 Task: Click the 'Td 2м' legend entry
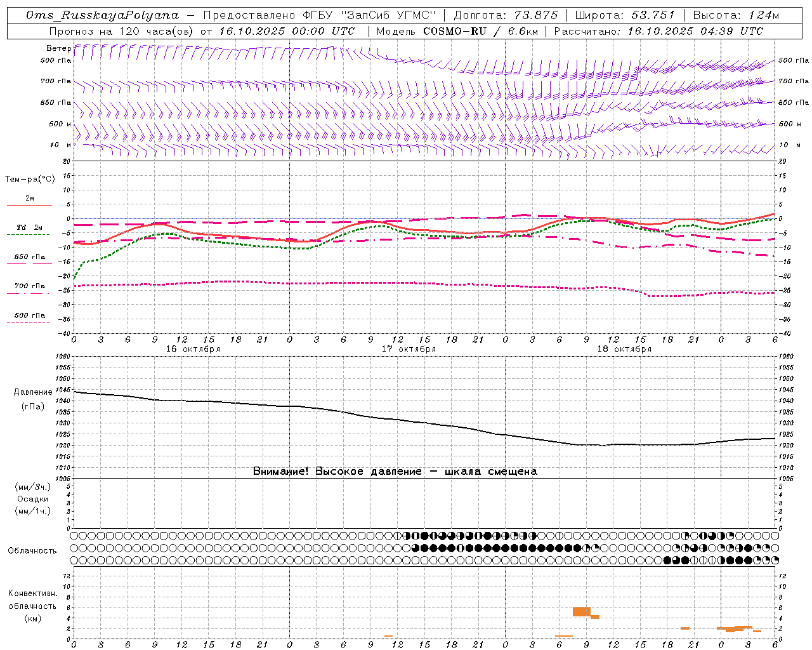coord(30,227)
